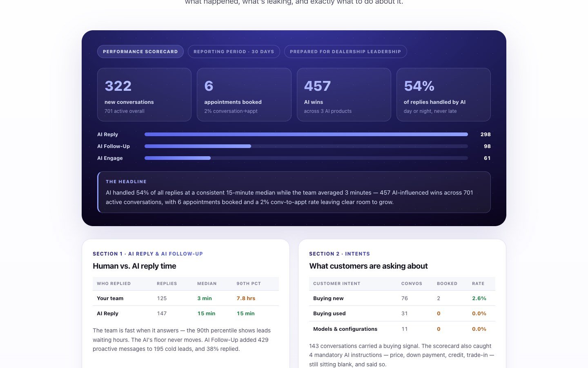
Task: Click the 298 value beside AI Reply bar
Action: point(486,134)
